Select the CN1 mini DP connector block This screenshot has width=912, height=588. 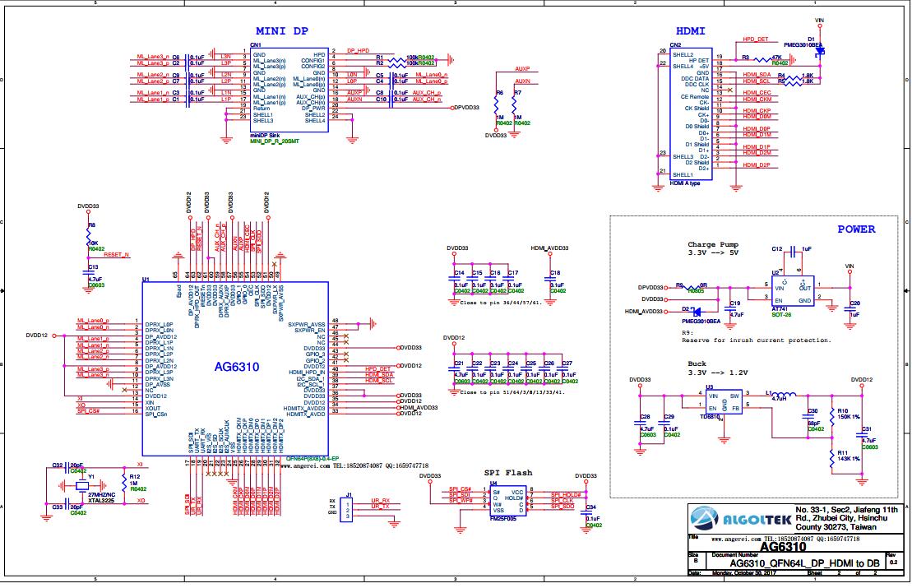click(x=289, y=86)
